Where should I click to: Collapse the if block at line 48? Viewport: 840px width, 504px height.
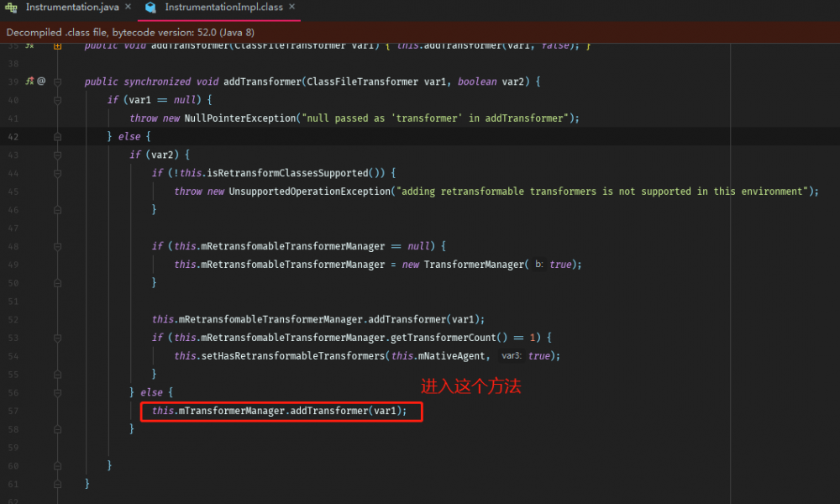click(x=57, y=246)
